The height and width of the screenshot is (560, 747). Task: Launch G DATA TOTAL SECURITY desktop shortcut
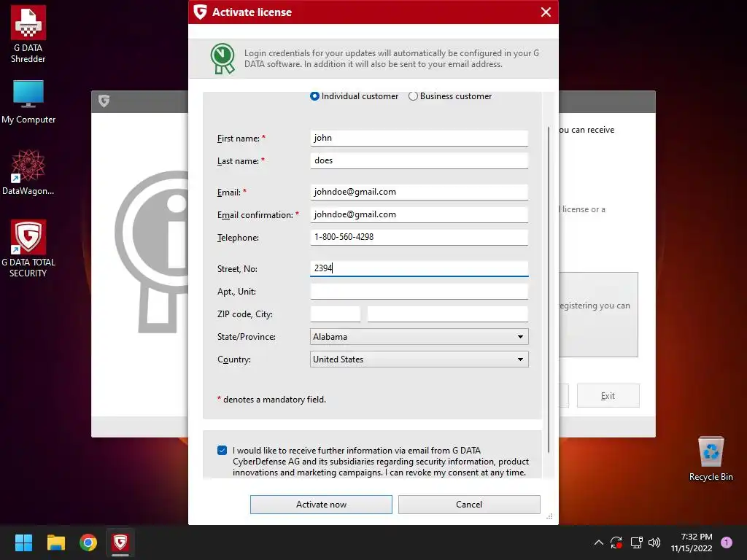click(28, 249)
